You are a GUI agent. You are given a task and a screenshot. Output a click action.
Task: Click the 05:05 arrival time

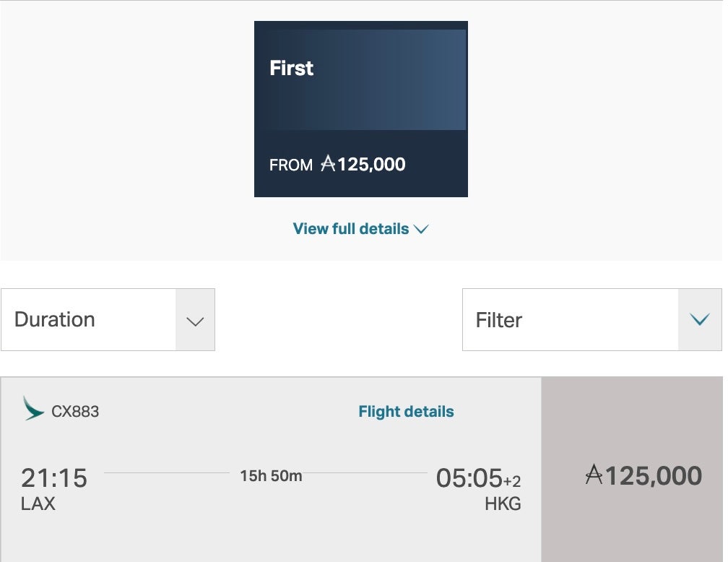469,477
